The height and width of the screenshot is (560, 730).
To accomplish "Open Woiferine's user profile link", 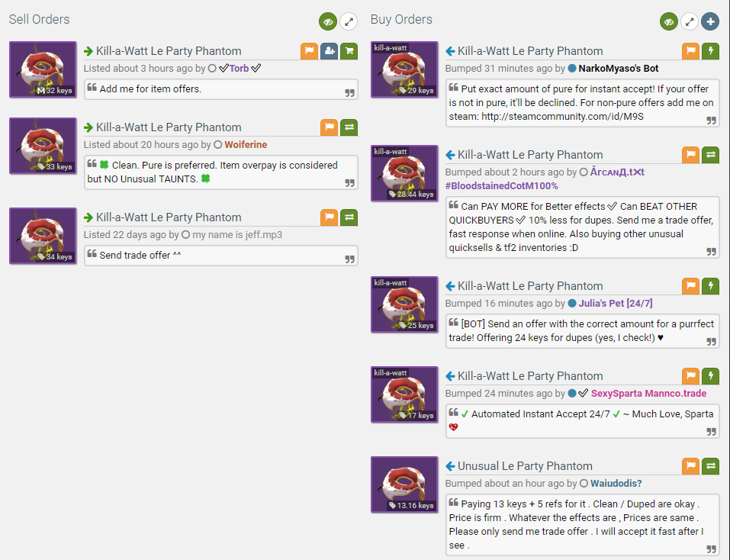I will (246, 145).
